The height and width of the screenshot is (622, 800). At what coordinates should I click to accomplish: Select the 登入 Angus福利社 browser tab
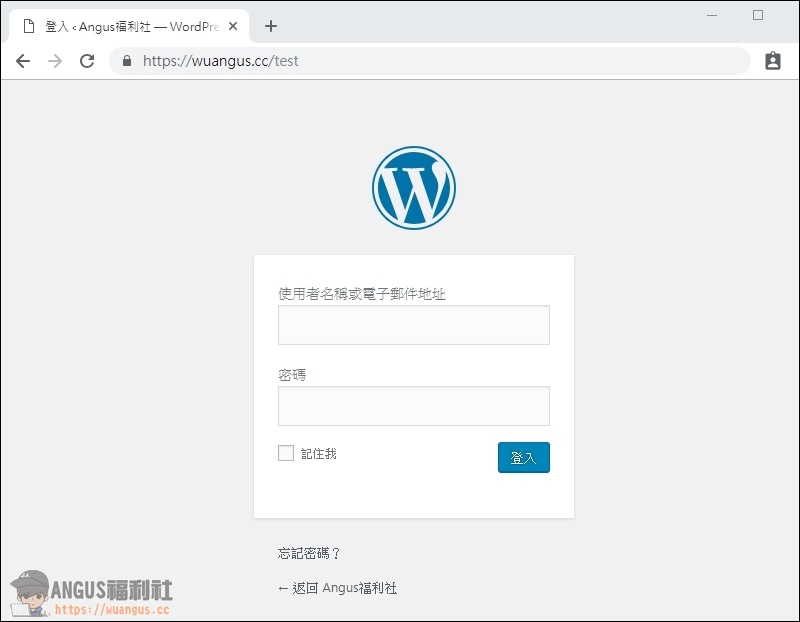coord(130,26)
